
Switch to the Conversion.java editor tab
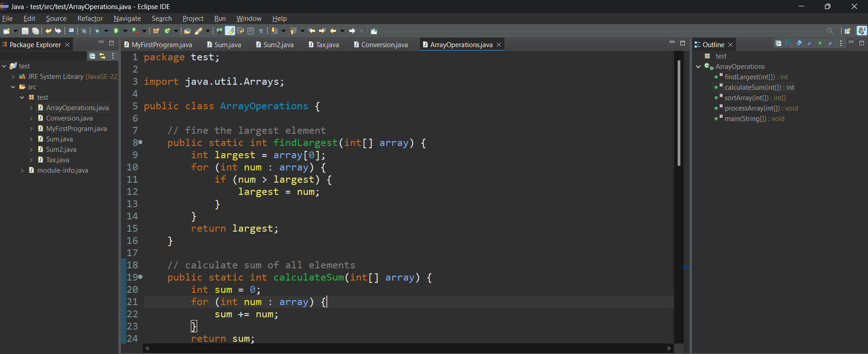coord(381,44)
